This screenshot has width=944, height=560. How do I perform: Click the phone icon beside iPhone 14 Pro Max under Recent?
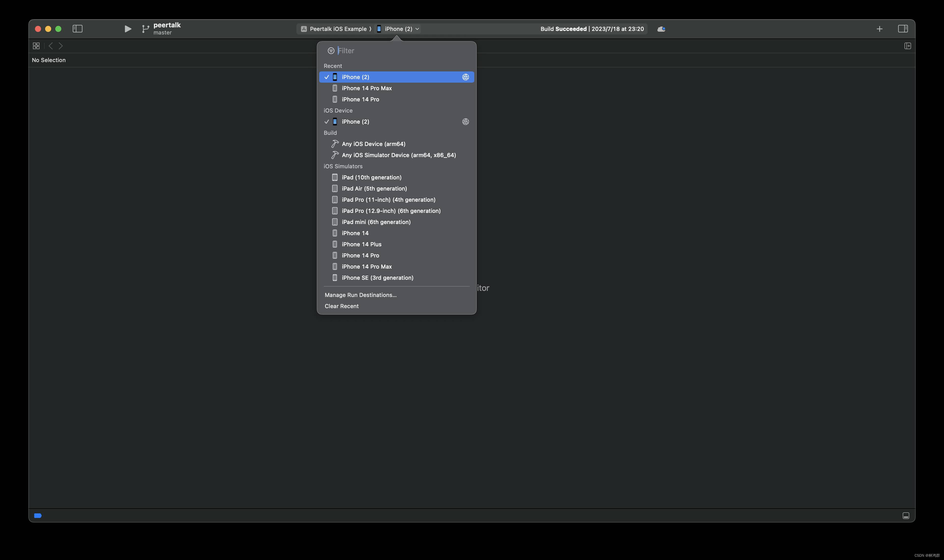[x=335, y=88]
